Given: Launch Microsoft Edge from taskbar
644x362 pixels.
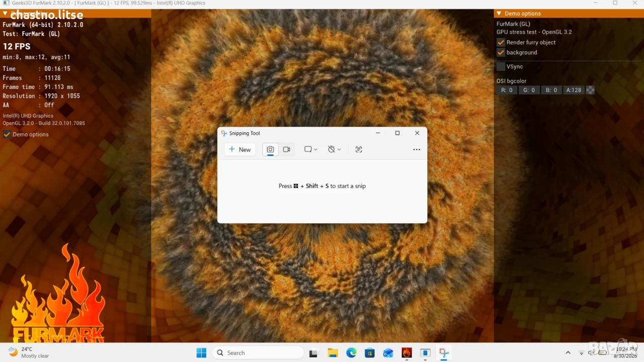Looking at the screenshot, I should 351,353.
